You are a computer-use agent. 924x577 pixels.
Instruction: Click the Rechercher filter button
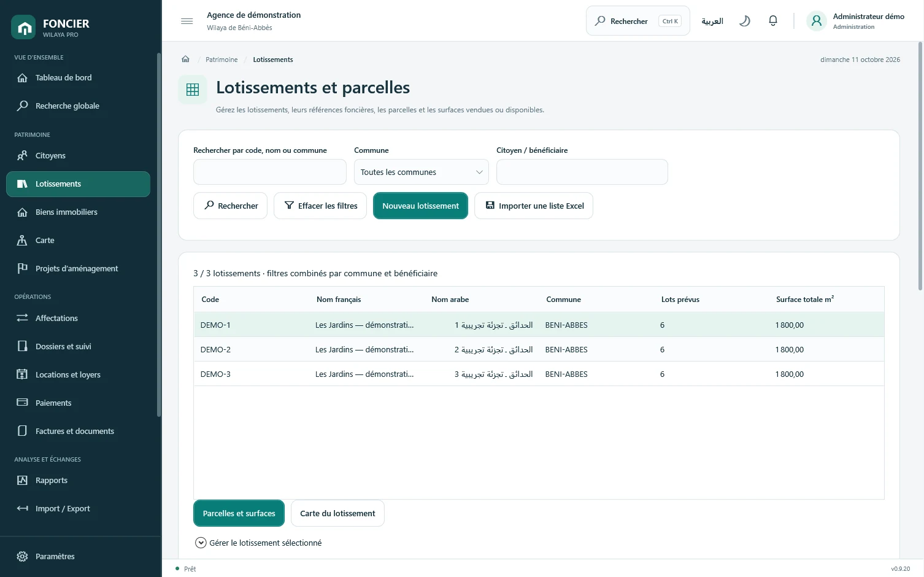[231, 206]
